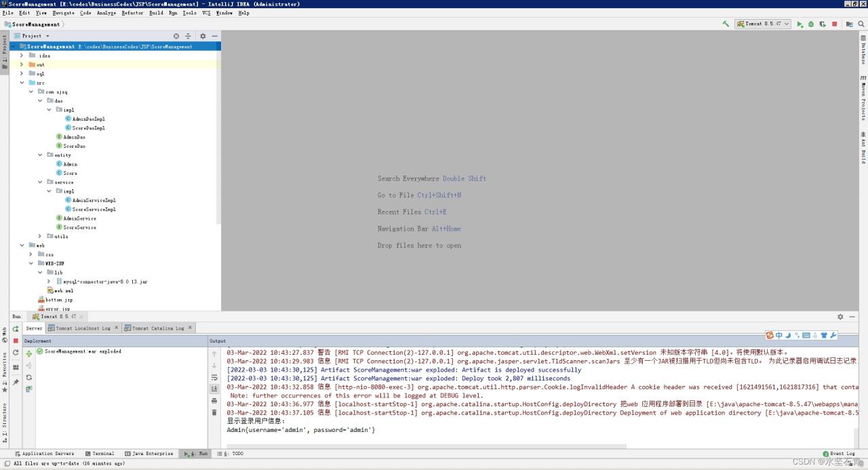Click the Output horizontal scrollbar
Image resolution: width=868 pixels, height=470 pixels.
(427, 447)
